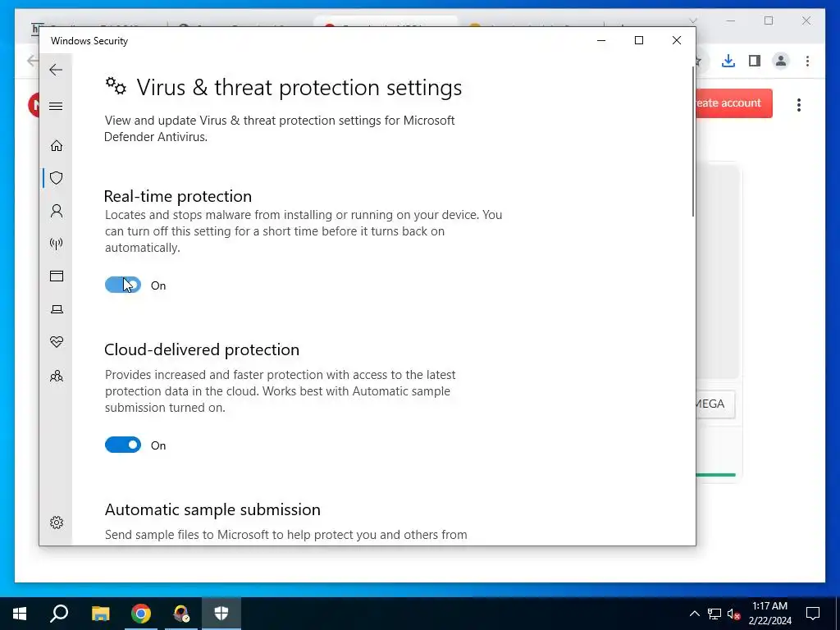
Task: Open App & browser control icon
Action: (x=57, y=276)
